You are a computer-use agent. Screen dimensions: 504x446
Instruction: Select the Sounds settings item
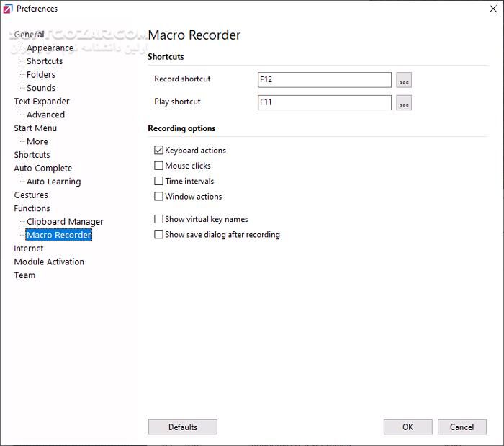click(41, 88)
